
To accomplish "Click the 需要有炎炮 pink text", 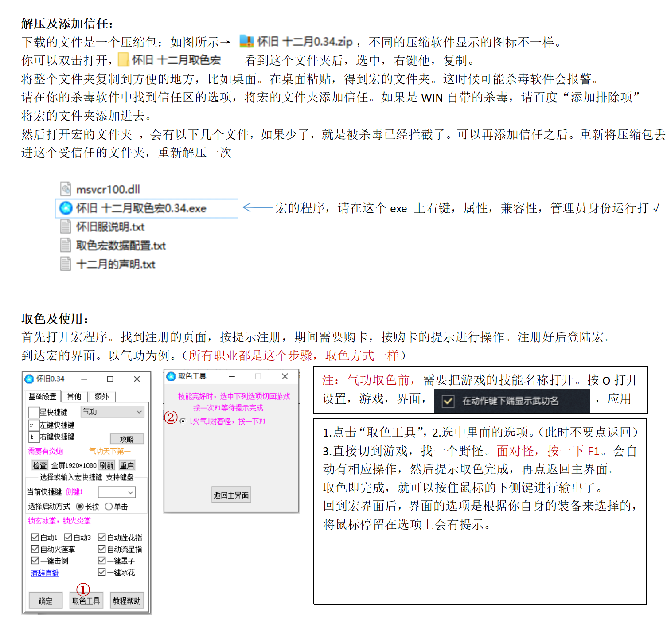I will pyautogui.click(x=46, y=451).
